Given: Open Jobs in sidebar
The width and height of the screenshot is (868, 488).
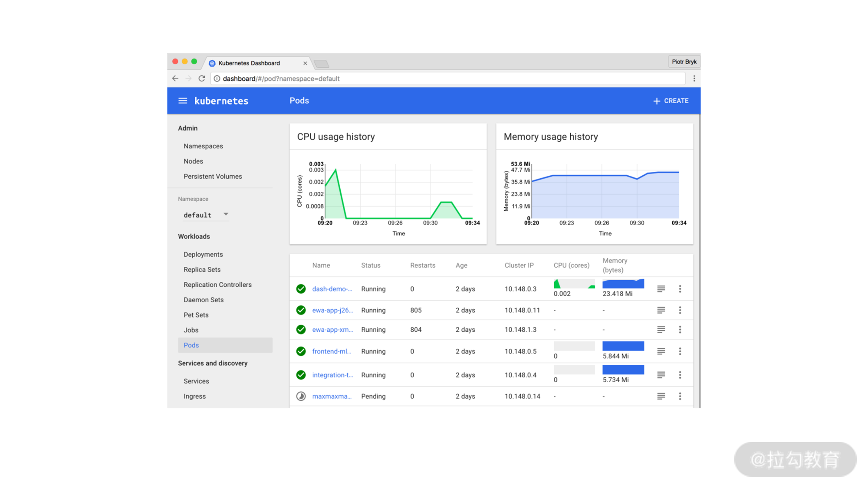Looking at the screenshot, I should (191, 331).
